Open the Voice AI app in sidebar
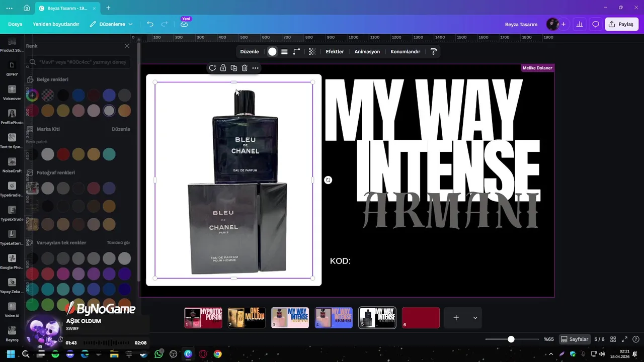This screenshot has height=362, width=644. [12, 310]
